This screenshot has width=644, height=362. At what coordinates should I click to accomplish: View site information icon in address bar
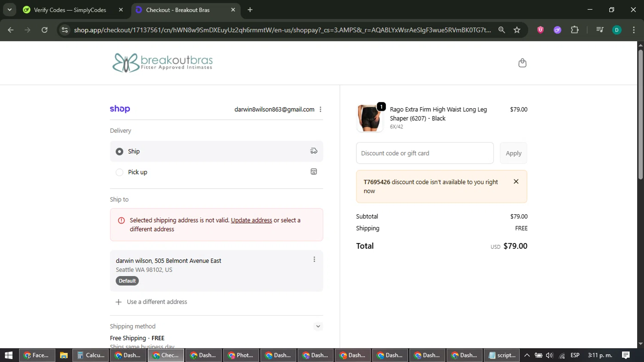click(x=65, y=30)
